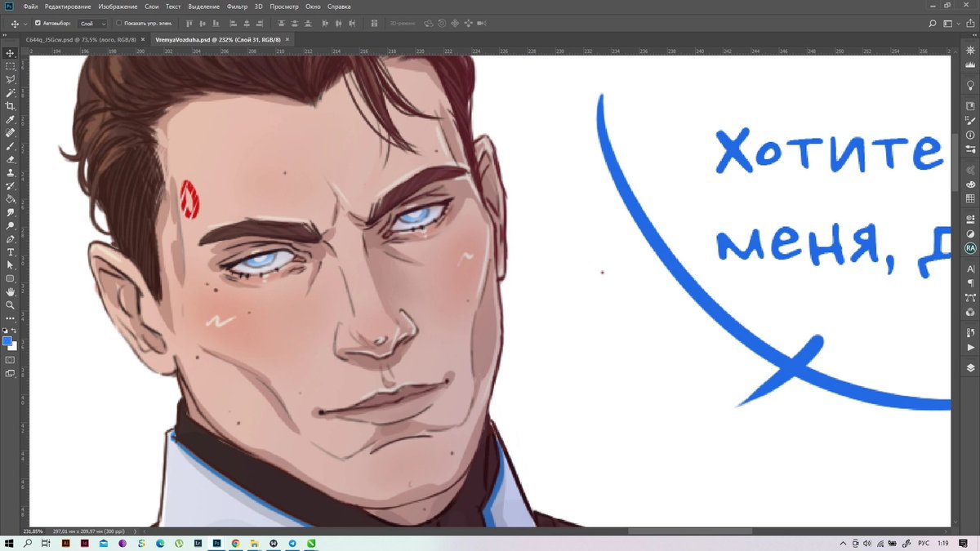Select the Polygonal Lasso tool

click(11, 79)
